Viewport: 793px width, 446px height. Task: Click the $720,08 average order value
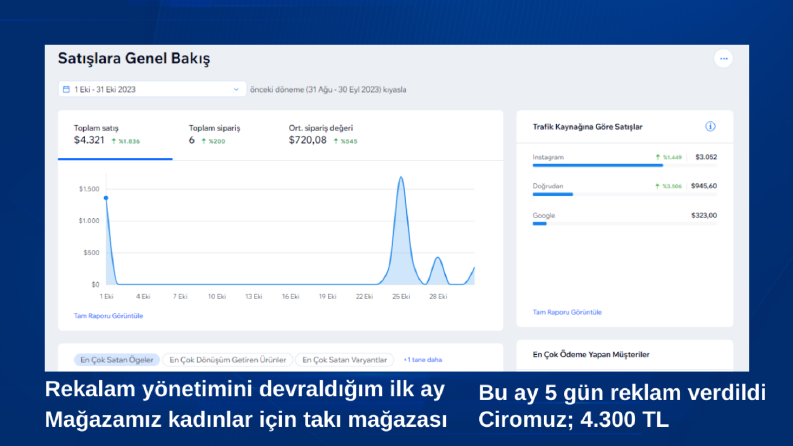(x=307, y=140)
